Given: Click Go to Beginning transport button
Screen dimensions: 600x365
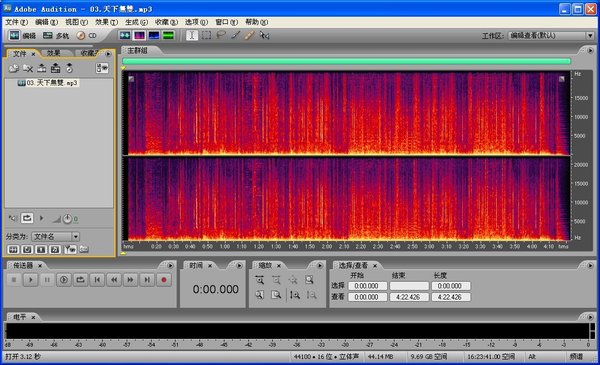Looking at the screenshot, I should click(97, 280).
